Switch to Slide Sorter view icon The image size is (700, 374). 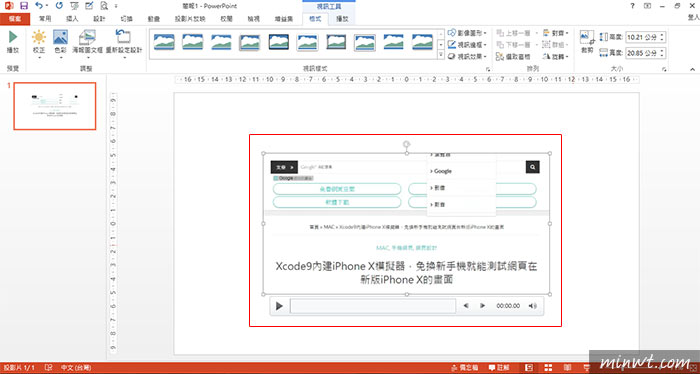pos(548,368)
